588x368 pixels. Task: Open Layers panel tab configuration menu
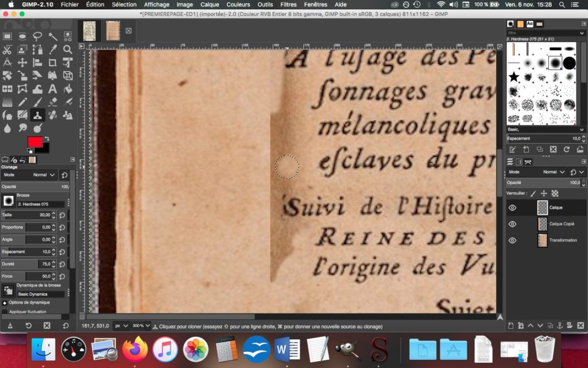[x=583, y=162]
